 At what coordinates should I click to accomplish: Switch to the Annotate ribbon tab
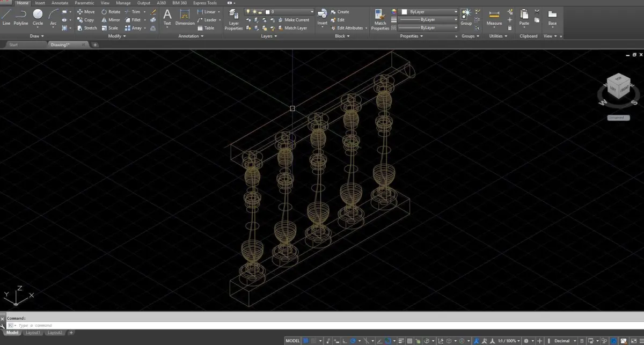(x=60, y=3)
